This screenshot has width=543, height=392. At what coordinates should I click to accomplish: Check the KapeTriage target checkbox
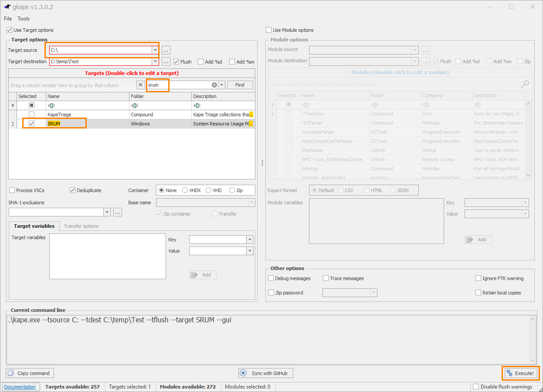tap(31, 115)
